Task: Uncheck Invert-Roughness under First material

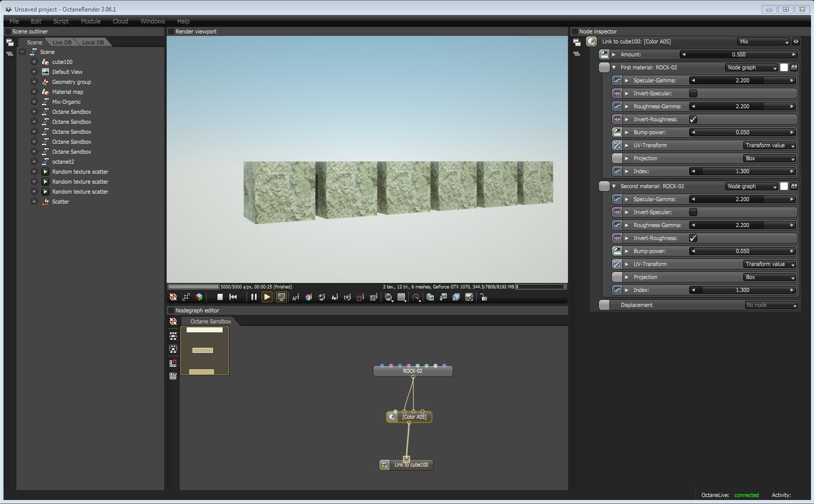Action: 693,119
